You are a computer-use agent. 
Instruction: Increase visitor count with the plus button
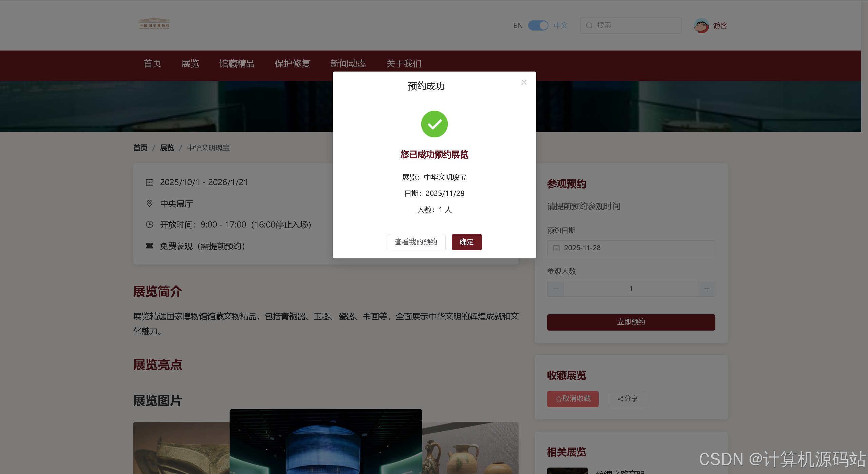(707, 289)
